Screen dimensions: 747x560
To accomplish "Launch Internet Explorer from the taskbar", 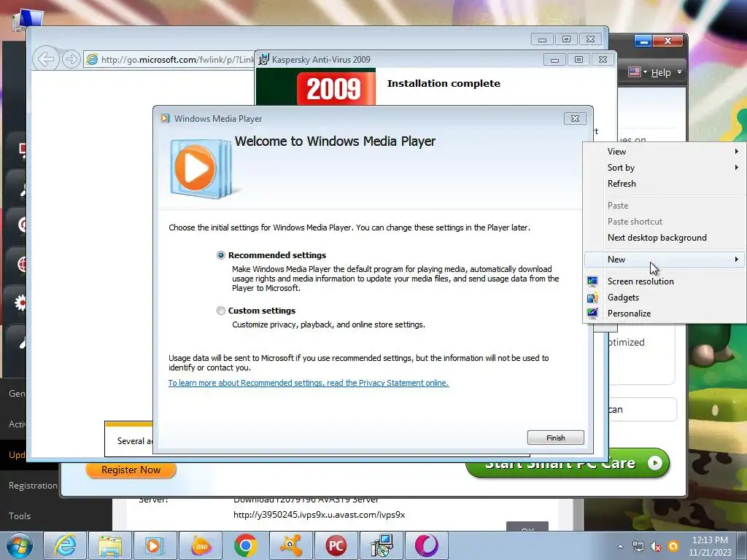I will 65,545.
